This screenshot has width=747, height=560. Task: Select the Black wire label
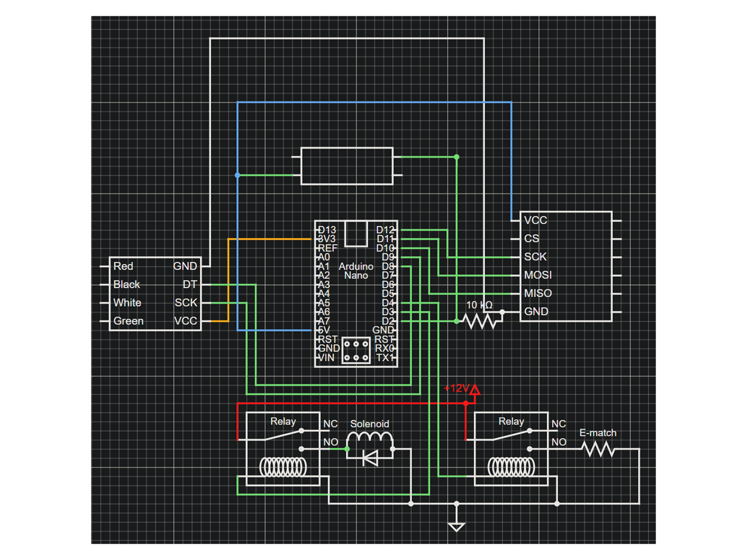click(127, 284)
